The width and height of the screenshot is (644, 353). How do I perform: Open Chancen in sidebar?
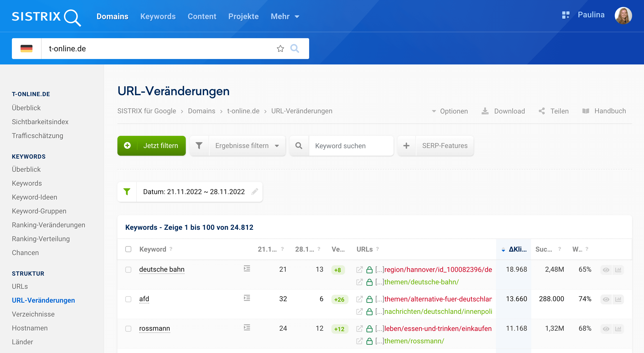pyautogui.click(x=25, y=253)
